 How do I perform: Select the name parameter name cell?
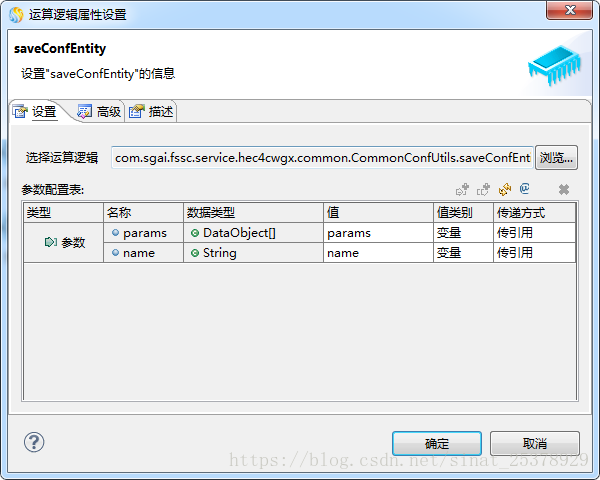(143, 253)
